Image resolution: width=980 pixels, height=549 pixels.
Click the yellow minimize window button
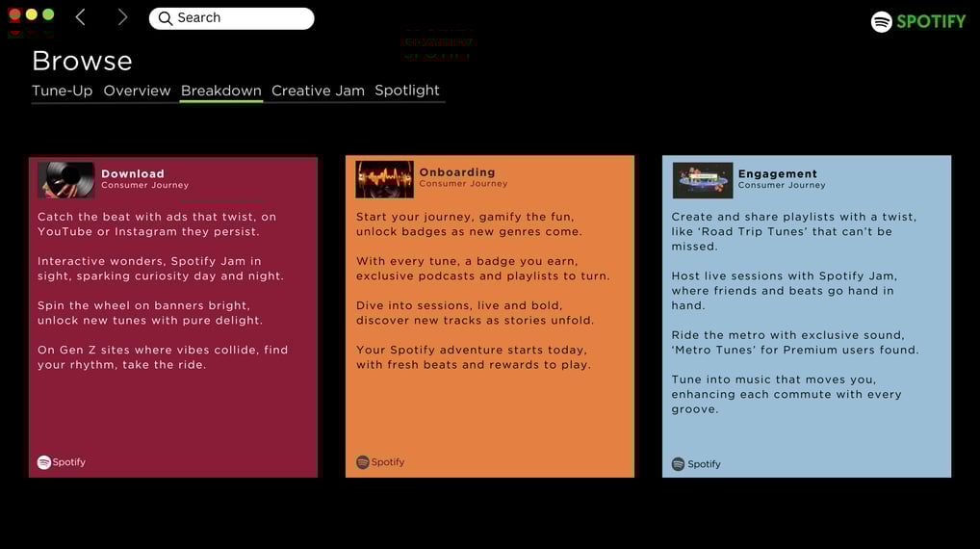[x=31, y=14]
